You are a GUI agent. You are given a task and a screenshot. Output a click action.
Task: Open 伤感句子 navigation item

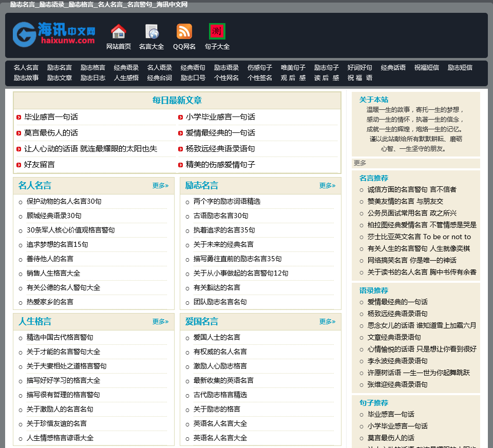pos(260,68)
